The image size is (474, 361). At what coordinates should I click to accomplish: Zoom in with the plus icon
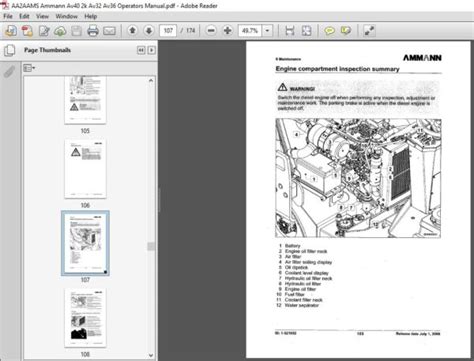click(x=228, y=31)
